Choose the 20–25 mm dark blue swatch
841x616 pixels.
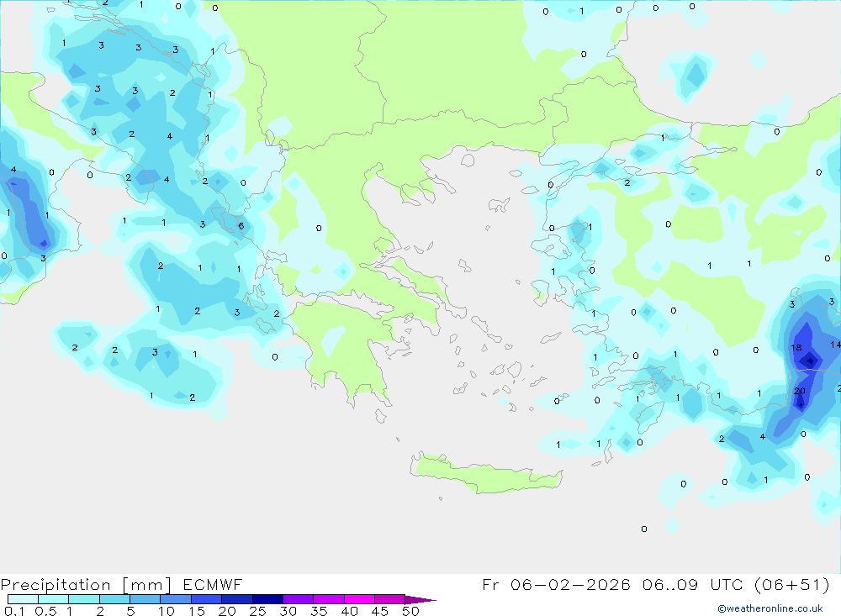[237, 599]
